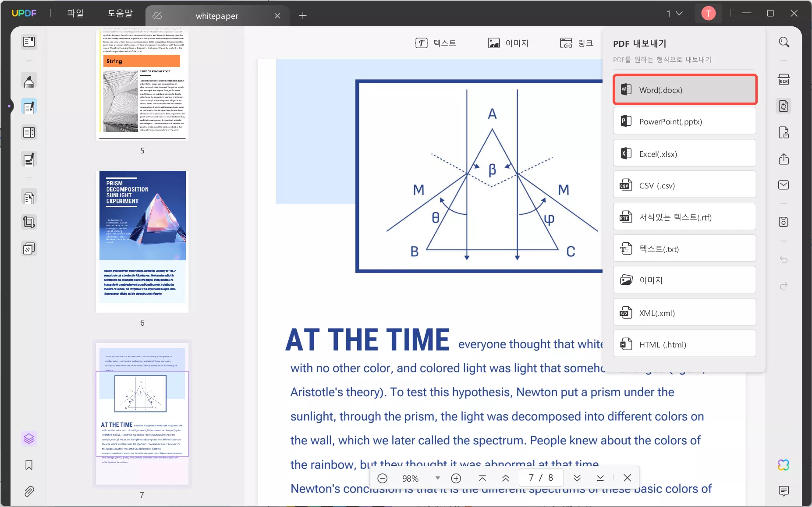Viewport: 812px width, 507px height.
Task: Open the highlighter comment tool
Action: (x=29, y=81)
